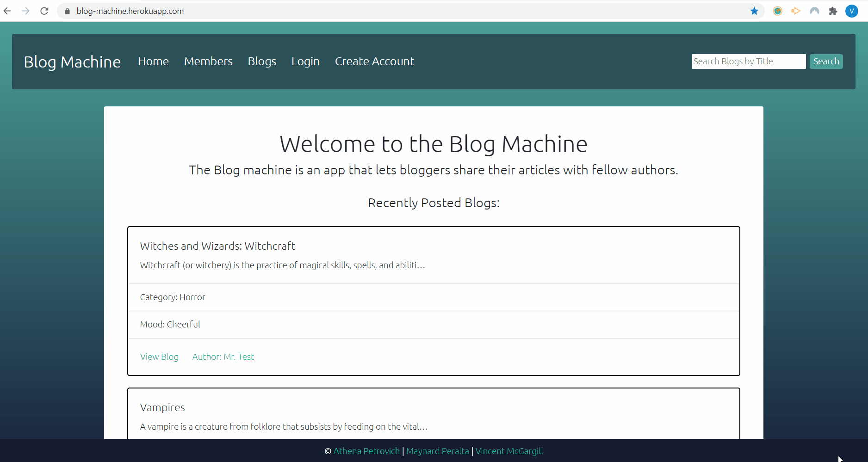Viewport: 868px width, 462px height.
Task: Open the Extensions puzzle piece menu
Action: 833,11
